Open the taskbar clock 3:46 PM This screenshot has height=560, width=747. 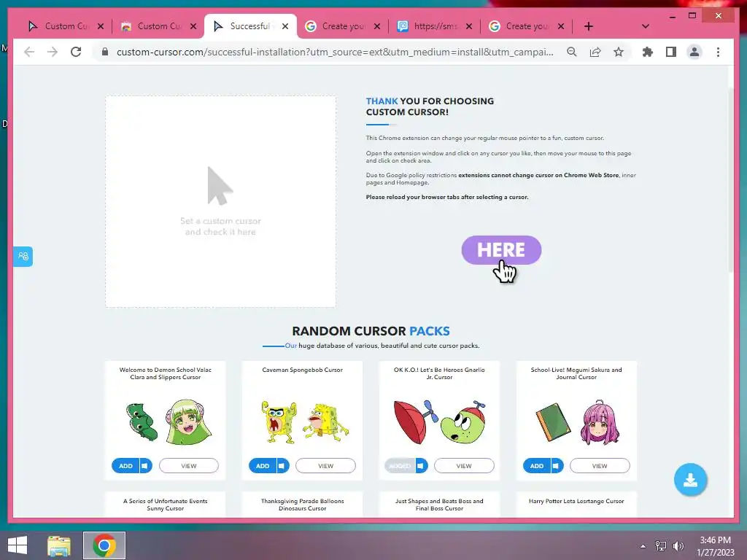click(715, 546)
